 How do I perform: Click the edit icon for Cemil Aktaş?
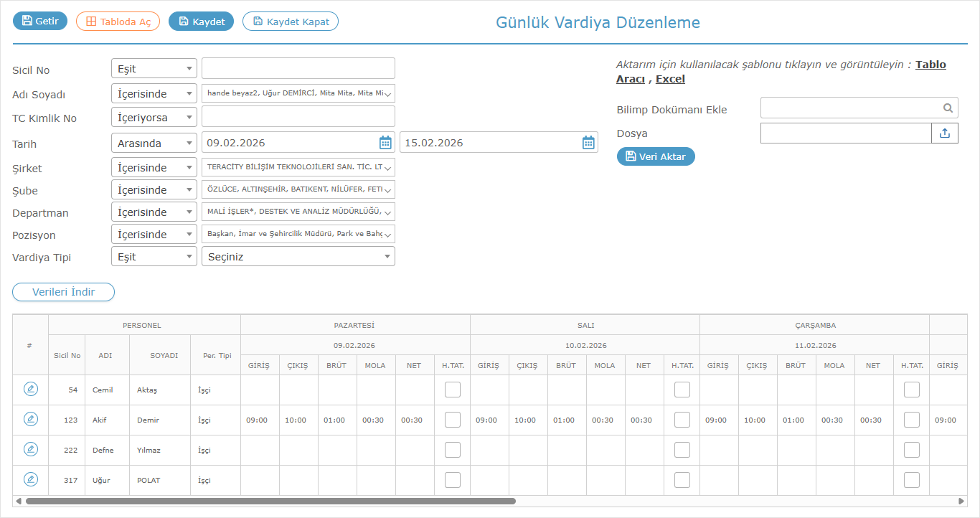(31, 389)
